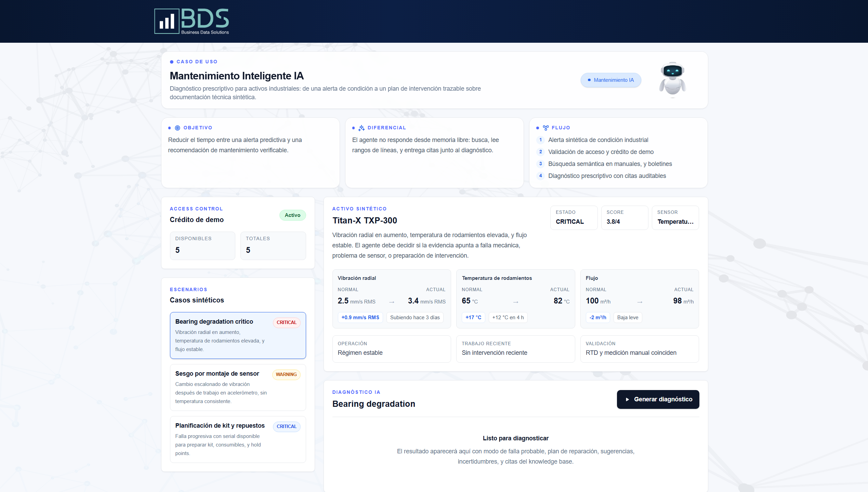This screenshot has height=492, width=868.
Task: Click the target icon beside OBJETIVO
Action: point(177,128)
